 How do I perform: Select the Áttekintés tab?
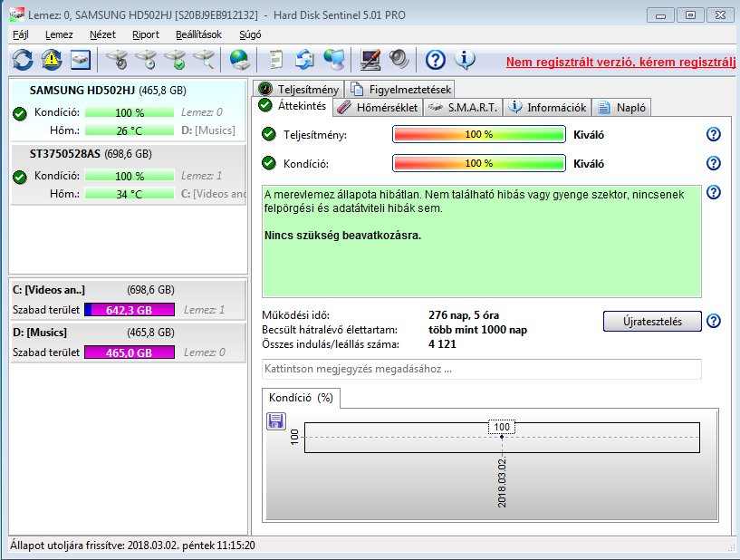[x=293, y=106]
